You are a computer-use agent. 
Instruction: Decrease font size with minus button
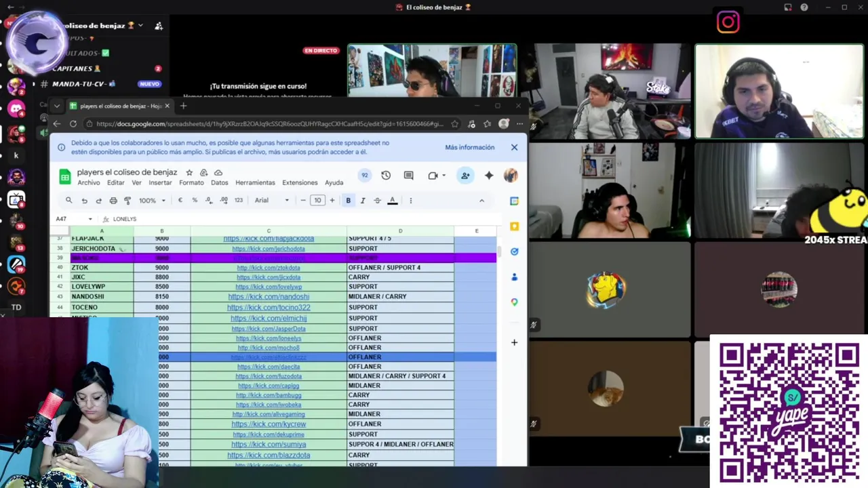click(303, 201)
